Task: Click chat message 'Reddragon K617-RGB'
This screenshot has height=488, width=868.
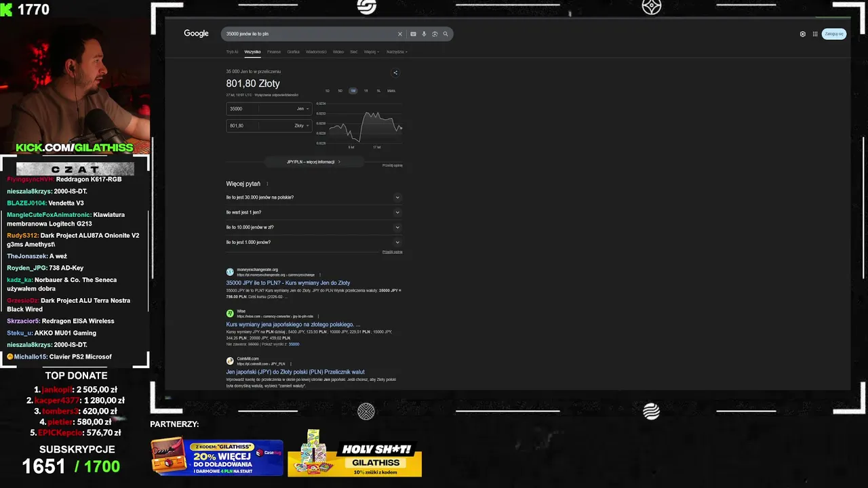Action: pyautogui.click(x=89, y=180)
